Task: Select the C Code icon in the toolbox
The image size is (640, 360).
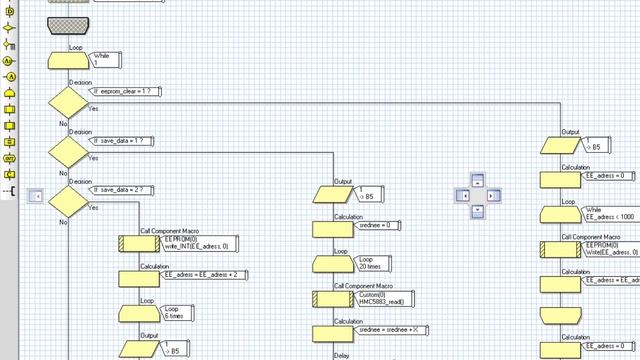Action: click(9, 175)
